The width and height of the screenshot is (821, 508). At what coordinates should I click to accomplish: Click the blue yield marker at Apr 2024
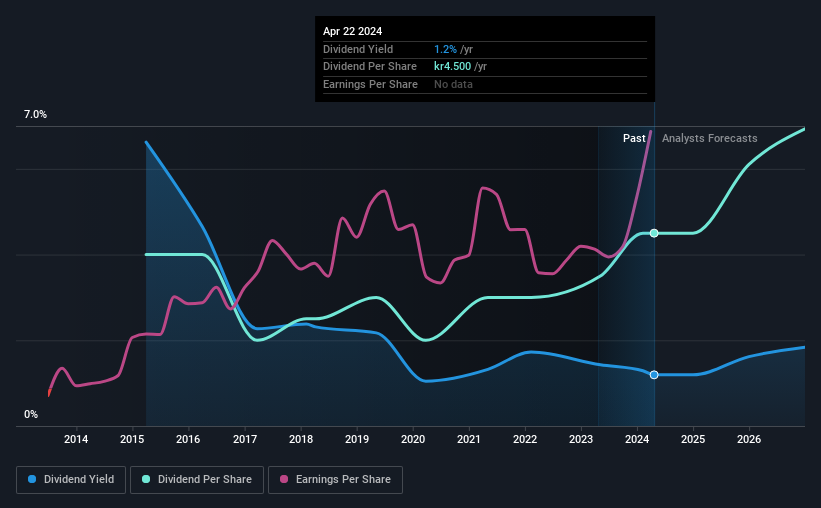coord(654,374)
